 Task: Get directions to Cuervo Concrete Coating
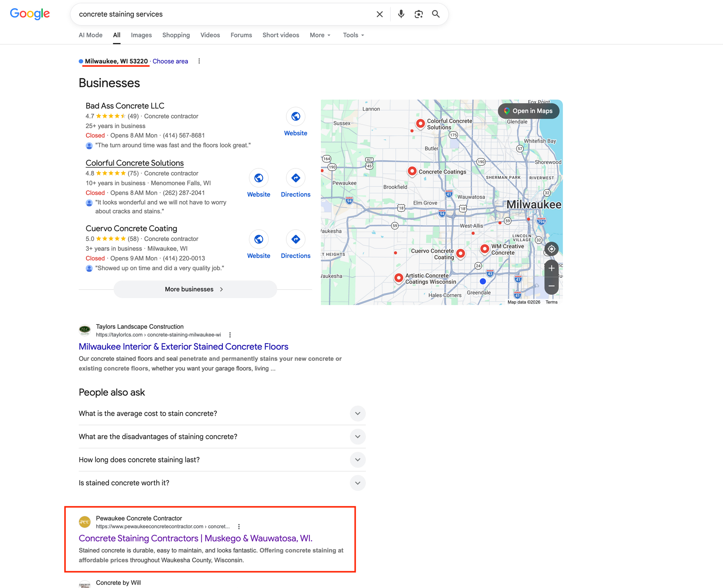point(296,239)
